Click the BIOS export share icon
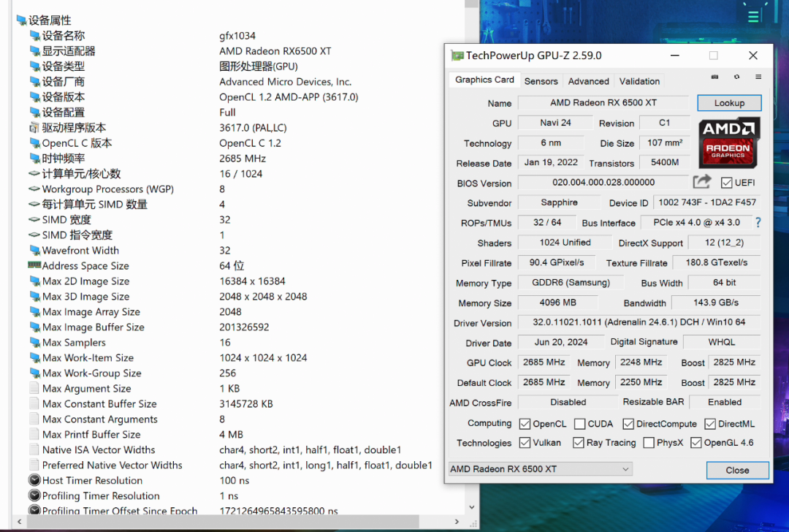This screenshot has width=789, height=532. tap(702, 182)
